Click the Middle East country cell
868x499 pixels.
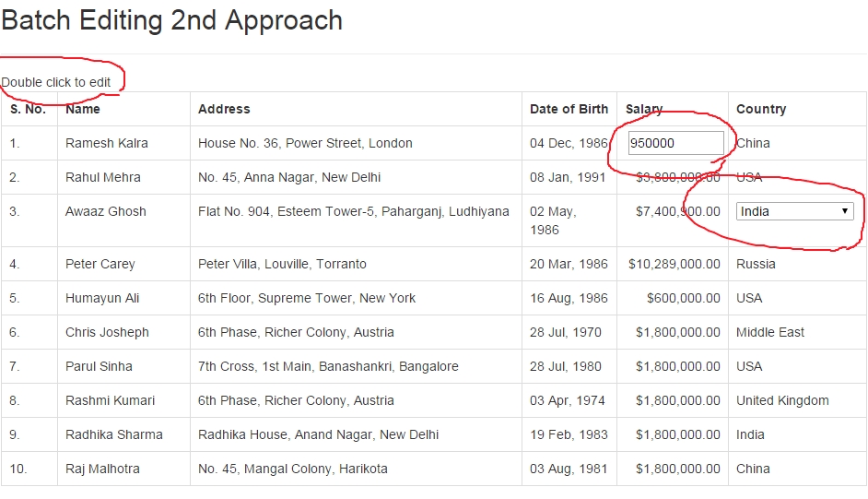pos(797,332)
